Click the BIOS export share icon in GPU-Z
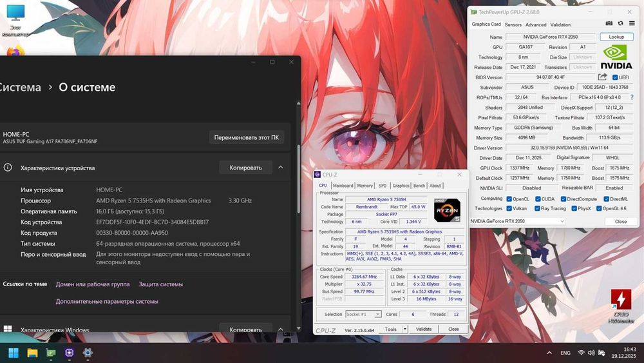The height and width of the screenshot is (363, 644). tap(602, 77)
